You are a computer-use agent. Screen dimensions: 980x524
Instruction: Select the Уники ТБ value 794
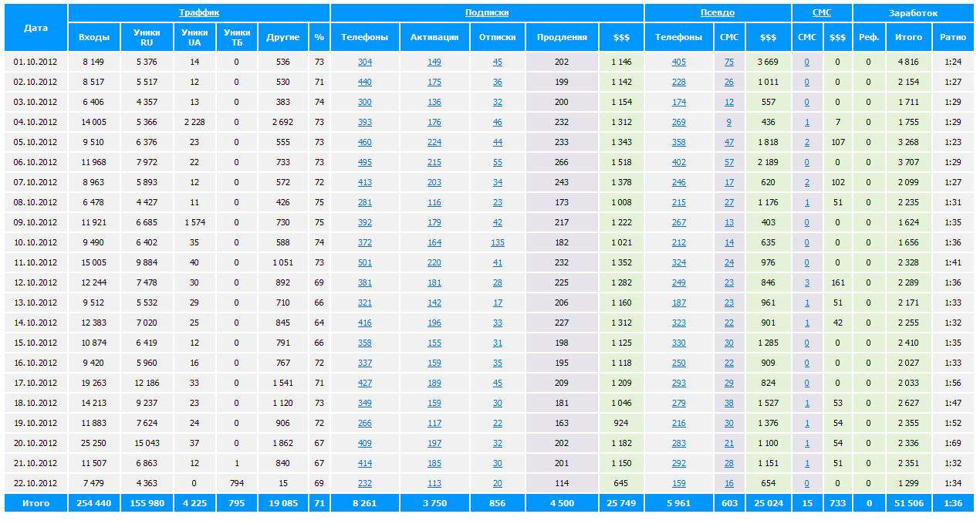(236, 483)
